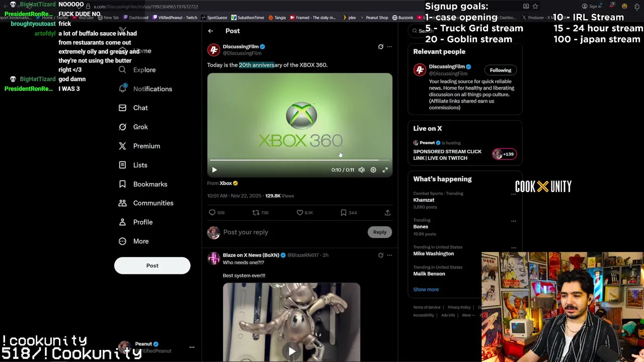Open more options on DiscussingFilm post
This screenshot has height=362, width=644.
(389, 47)
